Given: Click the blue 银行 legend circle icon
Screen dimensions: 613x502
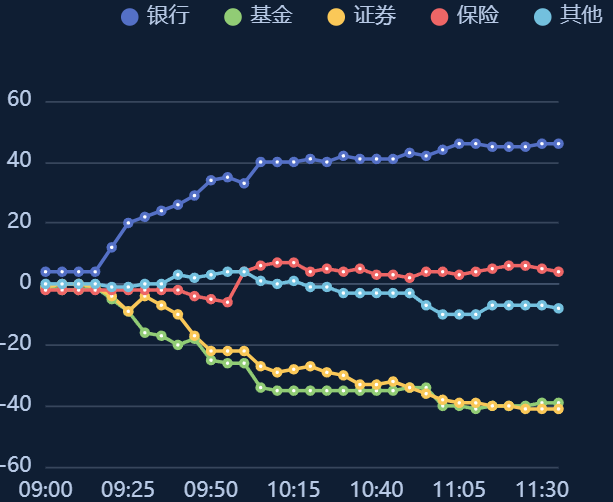Looking at the screenshot, I should pyautogui.click(x=129, y=16).
